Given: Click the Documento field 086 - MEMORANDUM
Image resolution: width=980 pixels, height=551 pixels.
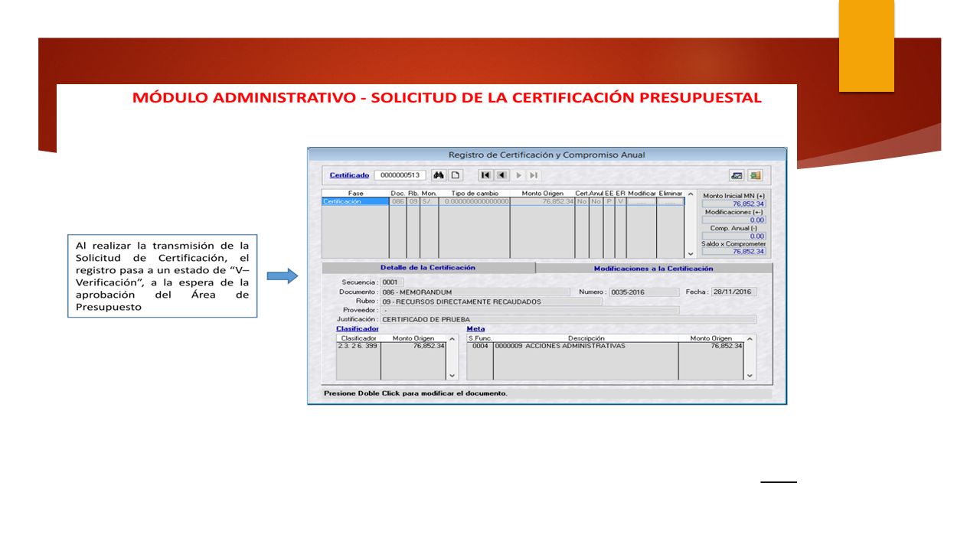Looking at the screenshot, I should point(475,292).
